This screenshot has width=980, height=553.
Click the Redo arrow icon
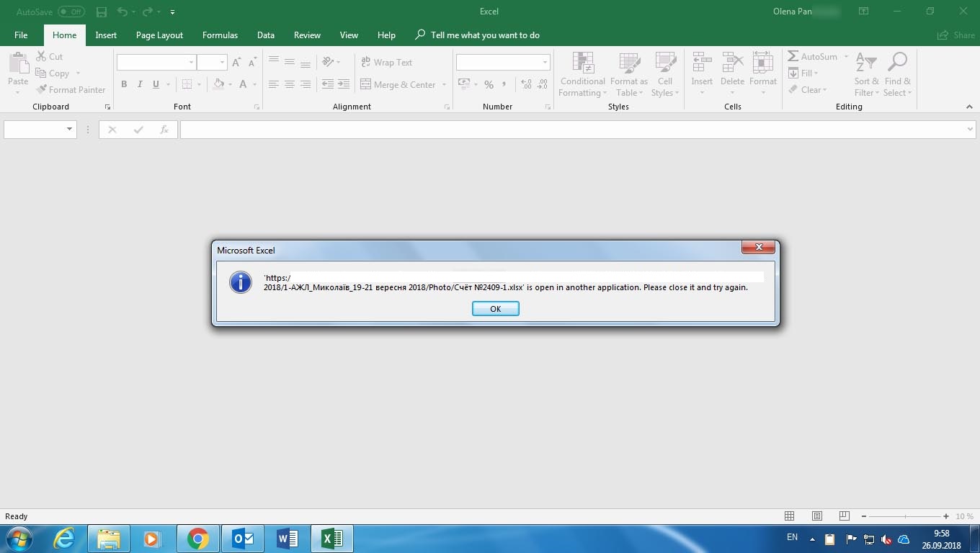click(148, 12)
